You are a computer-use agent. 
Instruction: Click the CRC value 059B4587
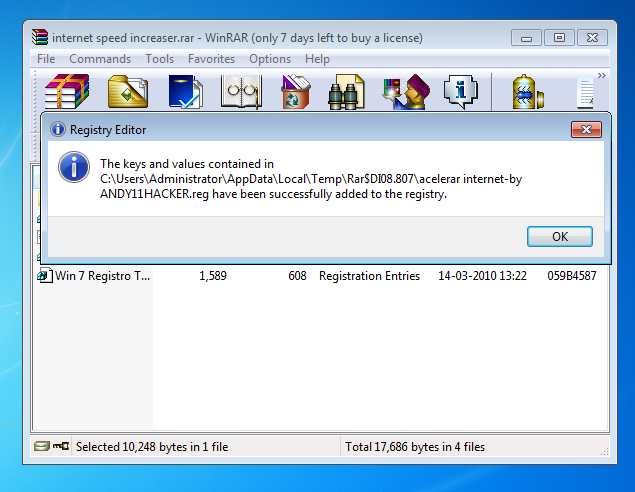click(x=572, y=276)
